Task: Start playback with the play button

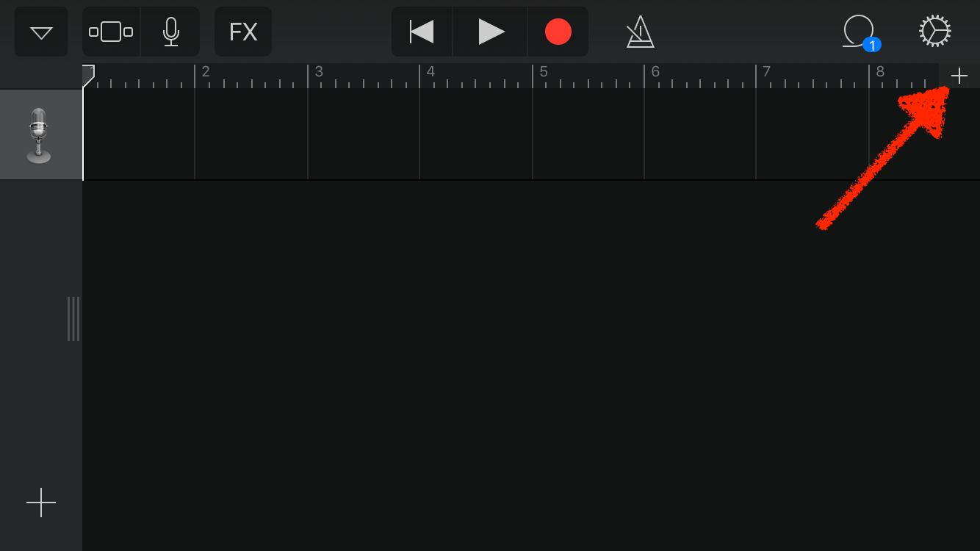Action: coord(491,32)
